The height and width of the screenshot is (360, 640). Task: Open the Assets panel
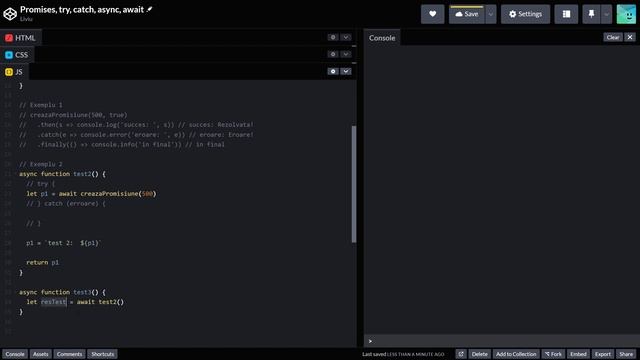click(40, 354)
